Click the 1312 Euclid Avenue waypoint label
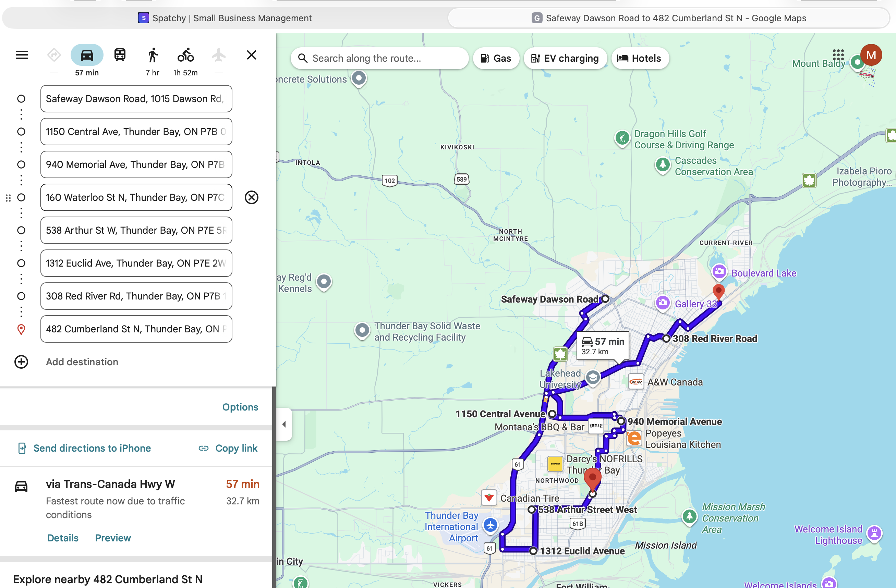This screenshot has height=588, width=896. click(x=582, y=551)
